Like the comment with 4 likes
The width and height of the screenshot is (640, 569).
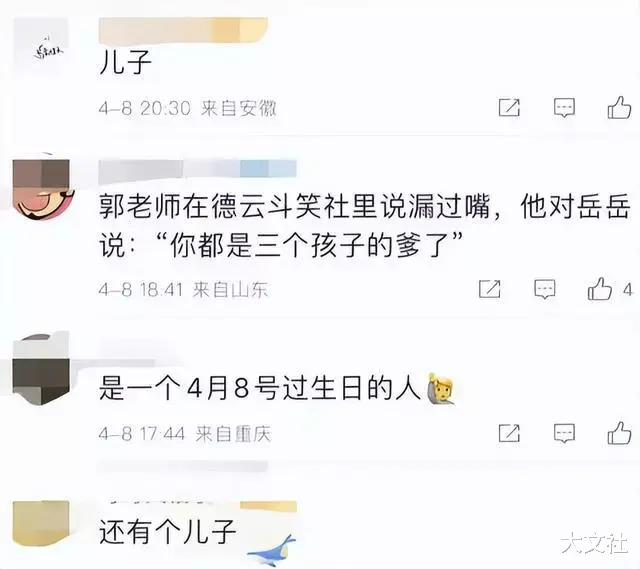600,289
